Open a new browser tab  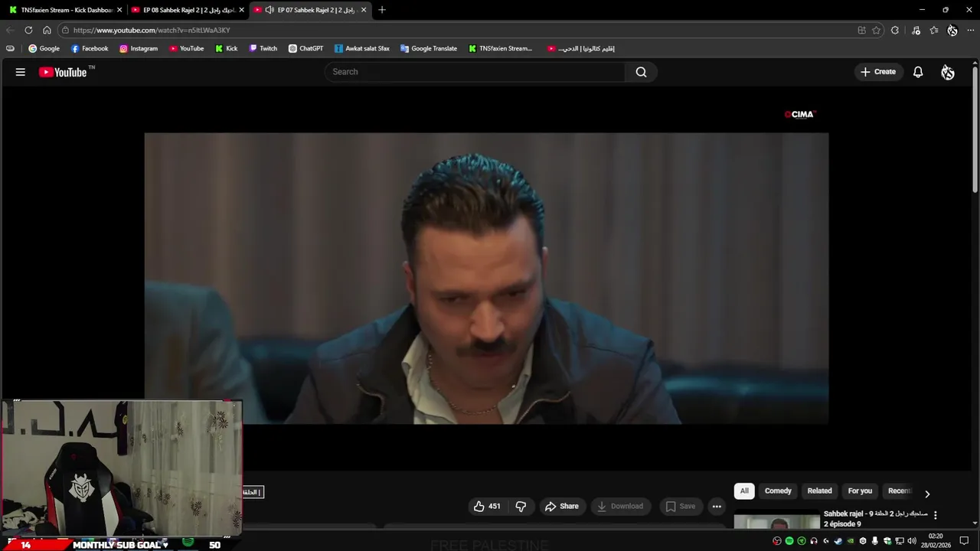click(x=382, y=10)
